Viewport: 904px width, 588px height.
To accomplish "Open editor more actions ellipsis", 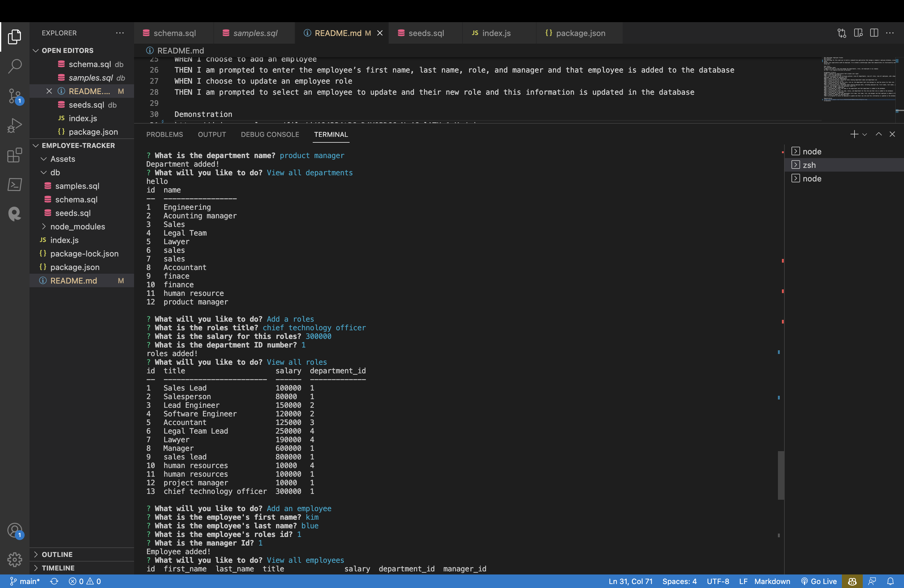I will pyautogui.click(x=890, y=33).
